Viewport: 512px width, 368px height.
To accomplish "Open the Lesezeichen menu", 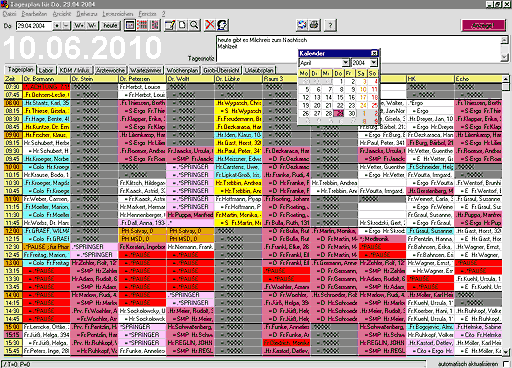I will pyautogui.click(x=118, y=14).
